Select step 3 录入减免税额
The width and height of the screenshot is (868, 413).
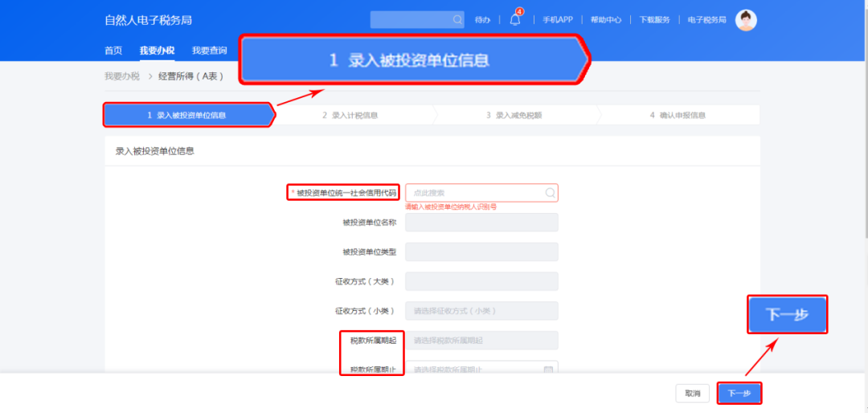pos(514,115)
